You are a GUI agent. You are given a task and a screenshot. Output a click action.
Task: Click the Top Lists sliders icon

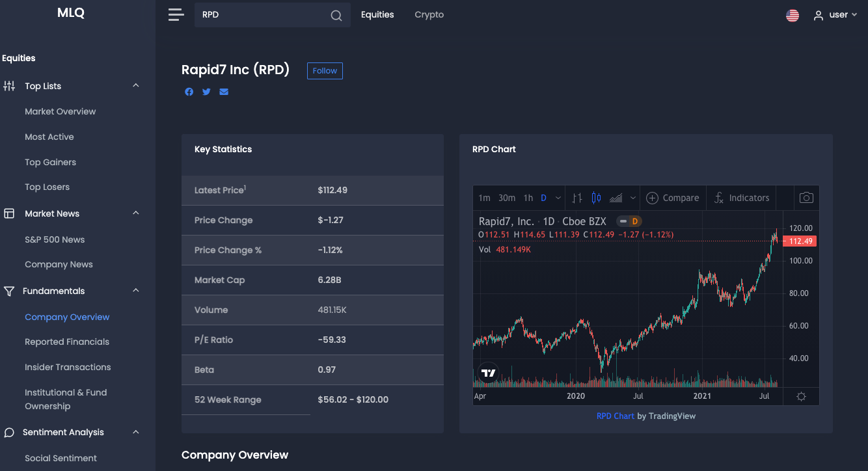pos(9,86)
